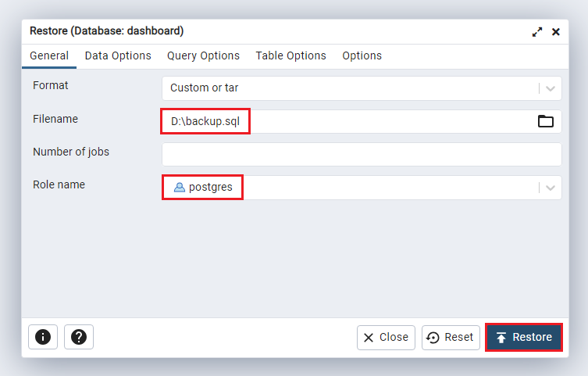Image resolution: width=588 pixels, height=376 pixels.
Task: Expand the Format dropdown arrow
Action: 551,88
